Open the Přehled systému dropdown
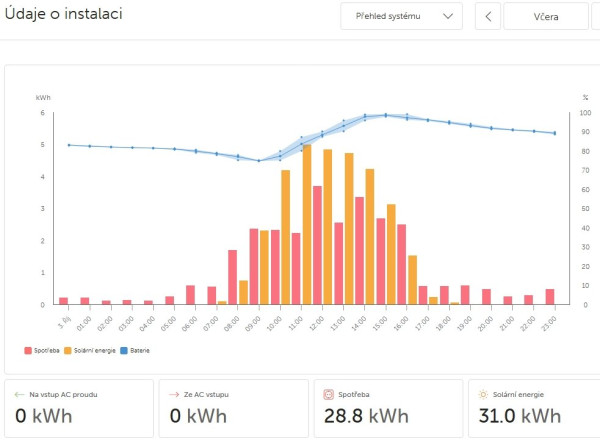This screenshot has height=447, width=600. (401, 17)
